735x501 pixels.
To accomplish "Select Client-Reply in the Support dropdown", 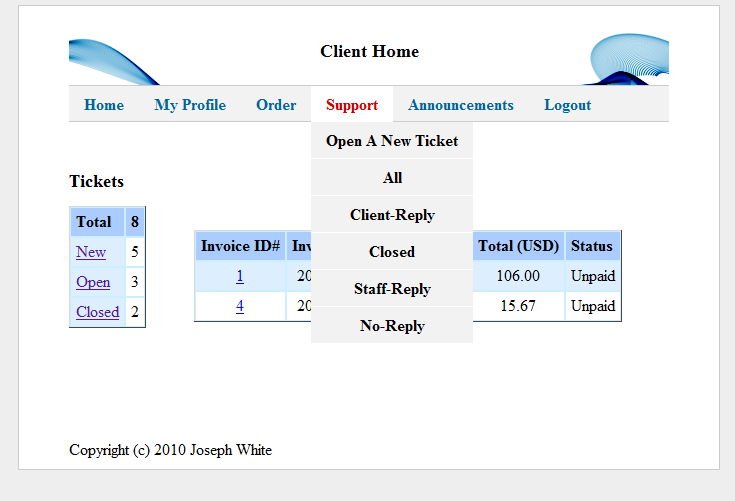I will [x=392, y=215].
